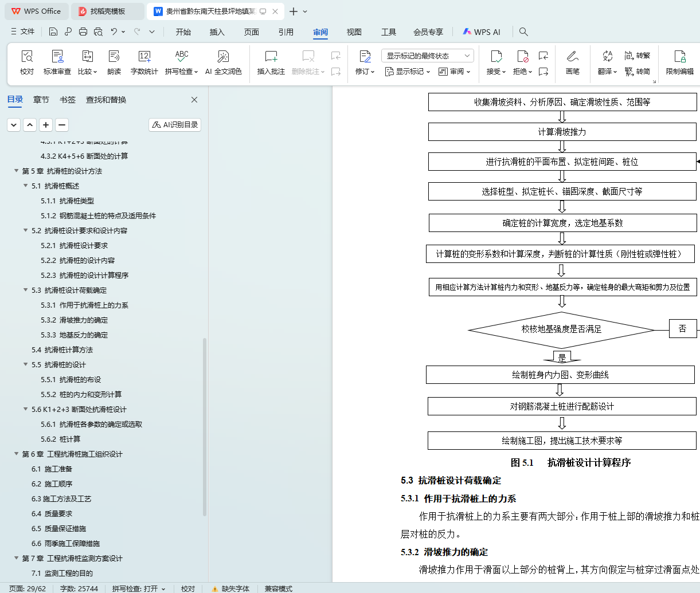Click the save icon in quick toolbar

point(53,32)
